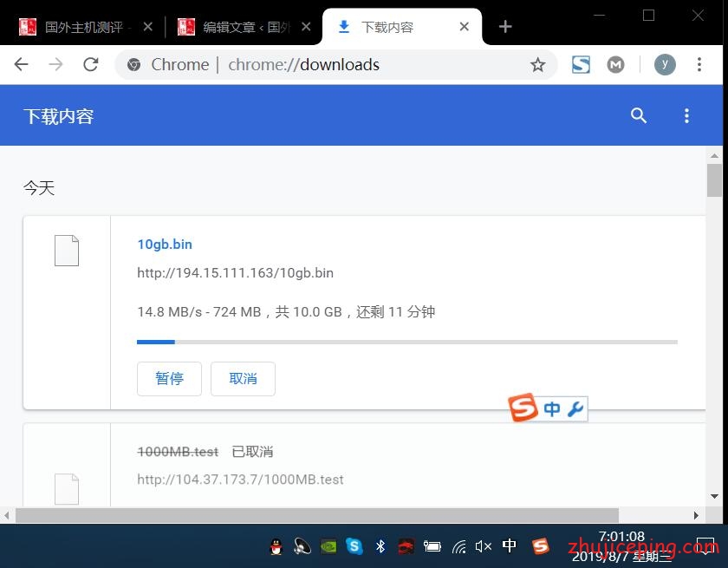Open Sogou floating bar wrench settings
The image size is (728, 568).
point(575,409)
